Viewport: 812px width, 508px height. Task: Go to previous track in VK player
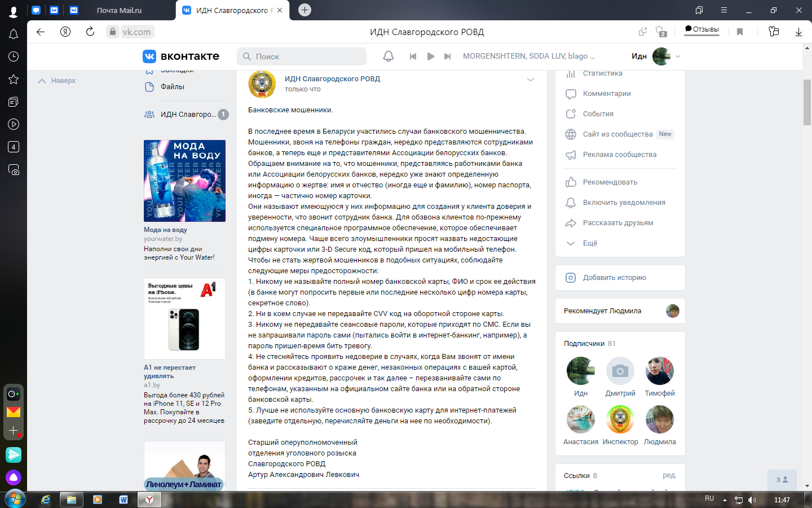(x=413, y=56)
